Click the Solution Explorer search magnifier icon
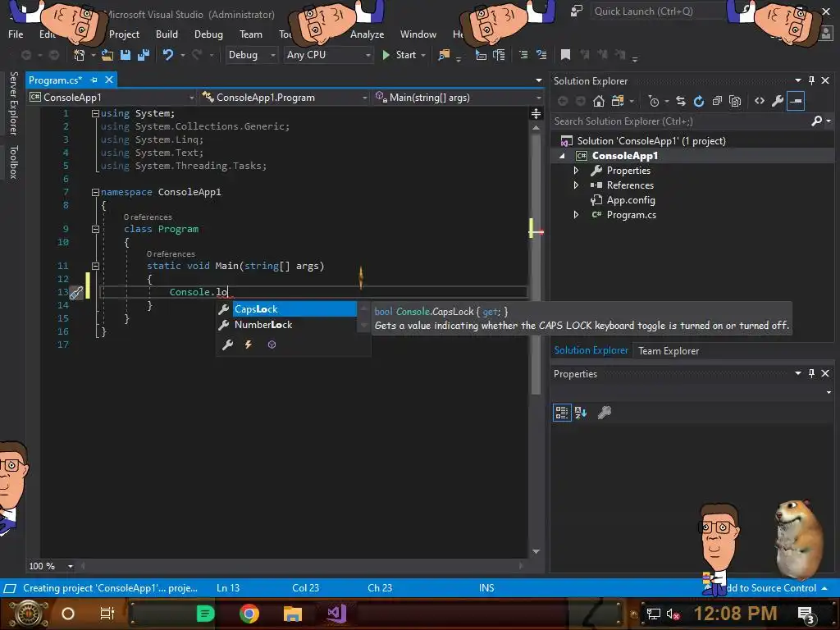The width and height of the screenshot is (840, 630). click(816, 121)
